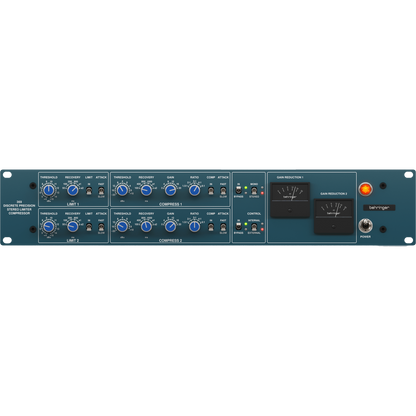Click the Limit 2 Threshold knob

point(49,227)
